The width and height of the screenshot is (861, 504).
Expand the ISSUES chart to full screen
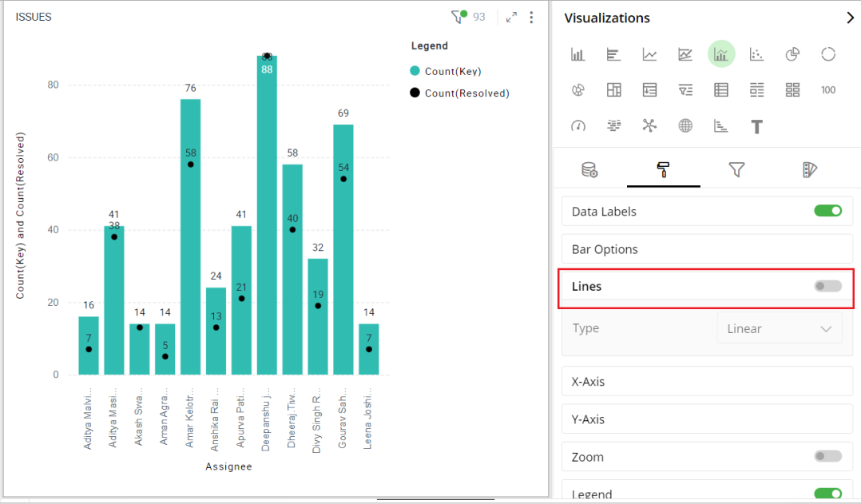[511, 18]
